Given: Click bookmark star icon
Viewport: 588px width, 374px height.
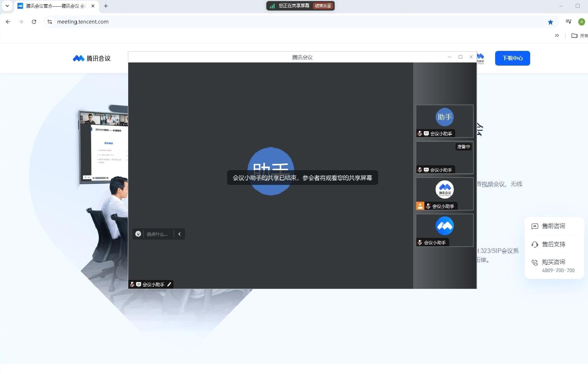Looking at the screenshot, I should [x=551, y=22].
